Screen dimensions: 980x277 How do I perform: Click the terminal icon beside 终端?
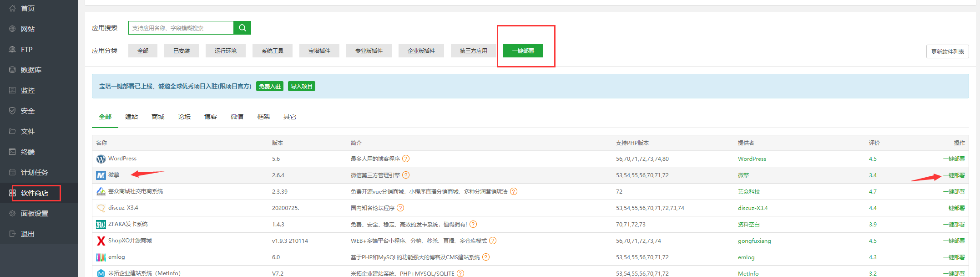point(12,152)
